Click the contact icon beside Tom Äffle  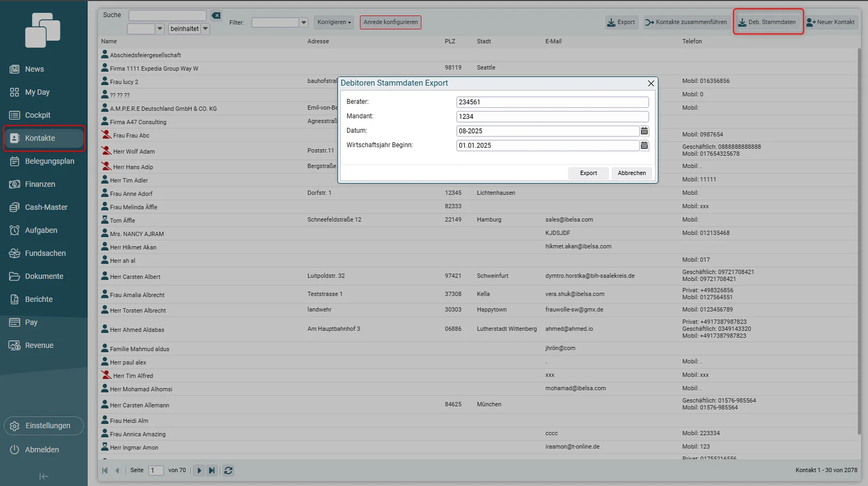coord(105,219)
